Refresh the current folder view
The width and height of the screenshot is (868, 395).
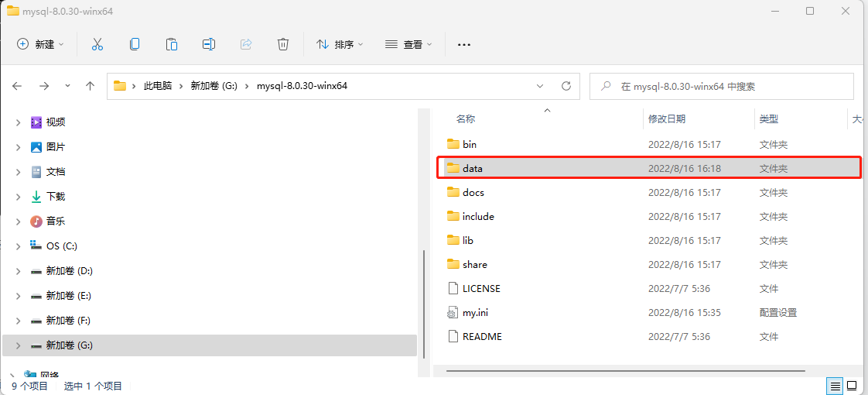(566, 86)
